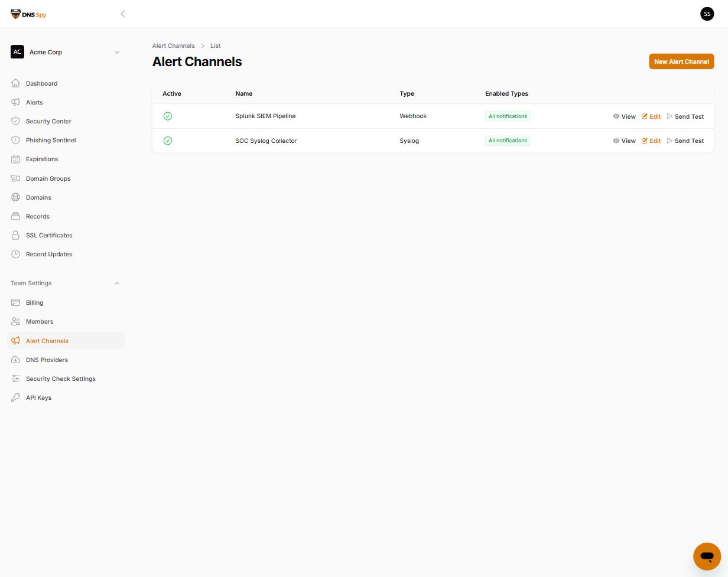View the Splunk SIEM Pipeline channel
The width and height of the screenshot is (728, 577).
click(x=624, y=116)
